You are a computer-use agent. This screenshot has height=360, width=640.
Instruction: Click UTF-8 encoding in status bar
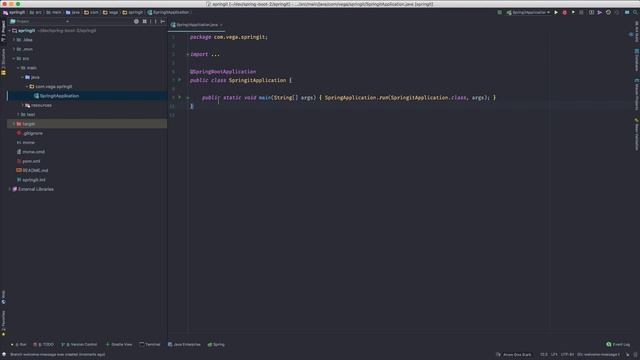tap(567, 354)
